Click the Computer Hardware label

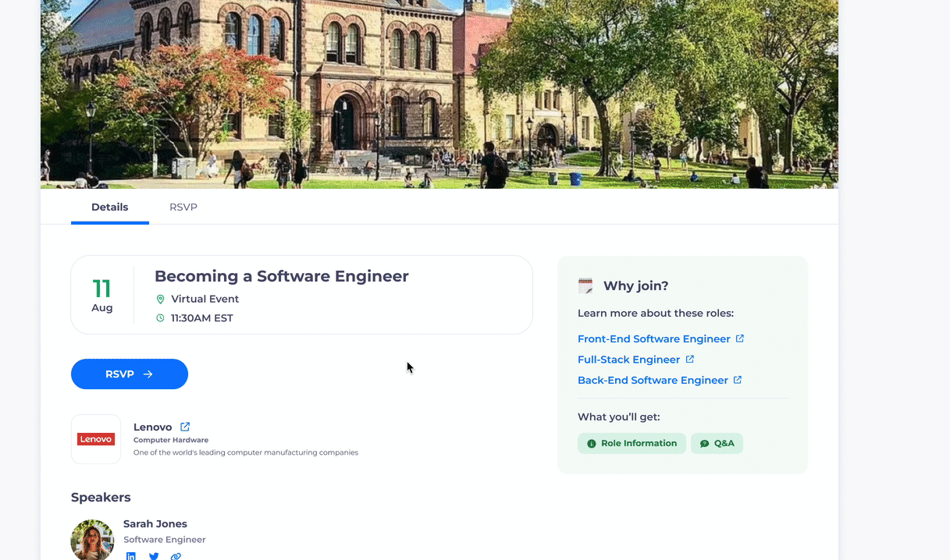[171, 441]
